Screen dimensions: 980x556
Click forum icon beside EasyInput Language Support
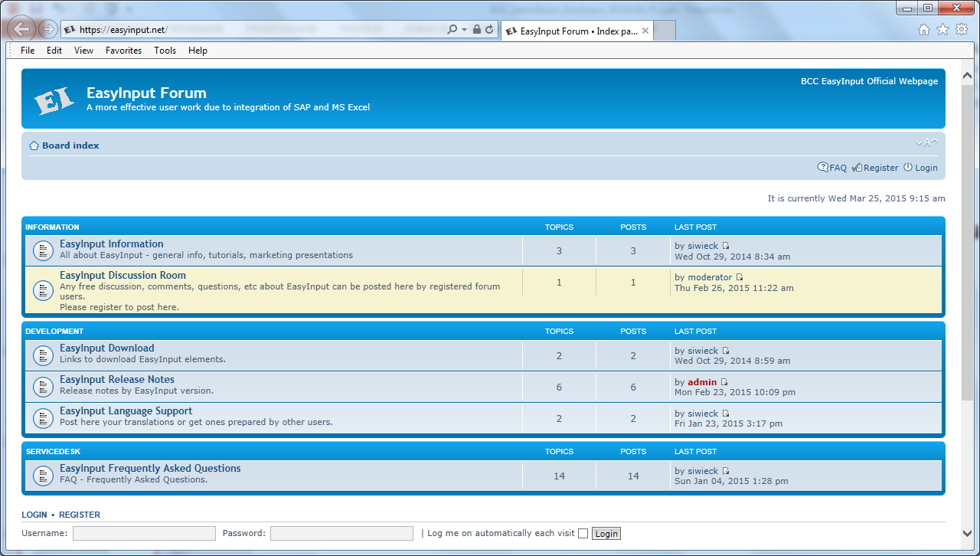click(42, 417)
